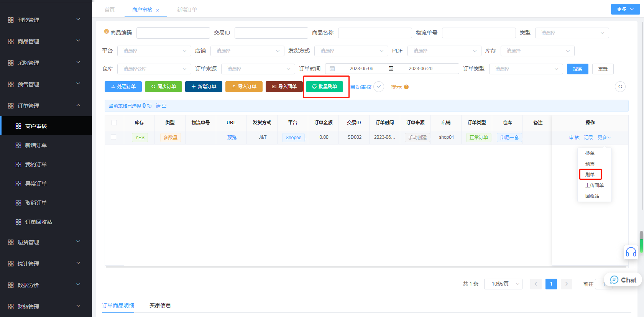Switch to the 首页 tab

110,10
